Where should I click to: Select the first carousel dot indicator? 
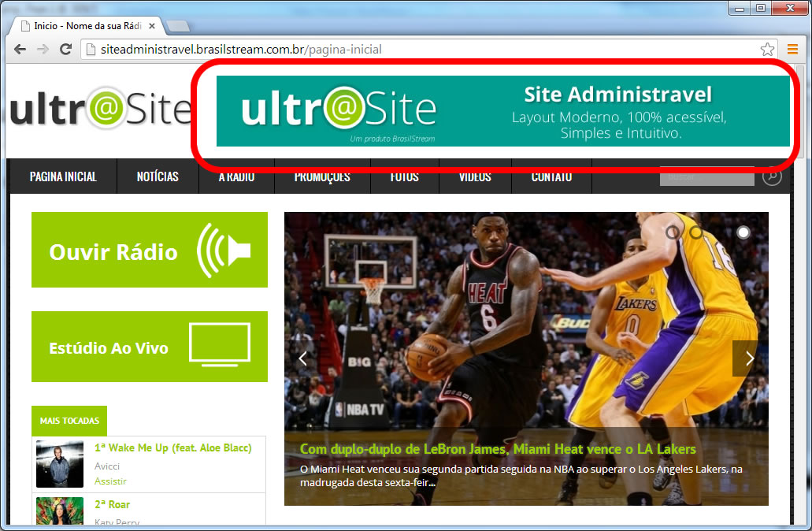[673, 232]
